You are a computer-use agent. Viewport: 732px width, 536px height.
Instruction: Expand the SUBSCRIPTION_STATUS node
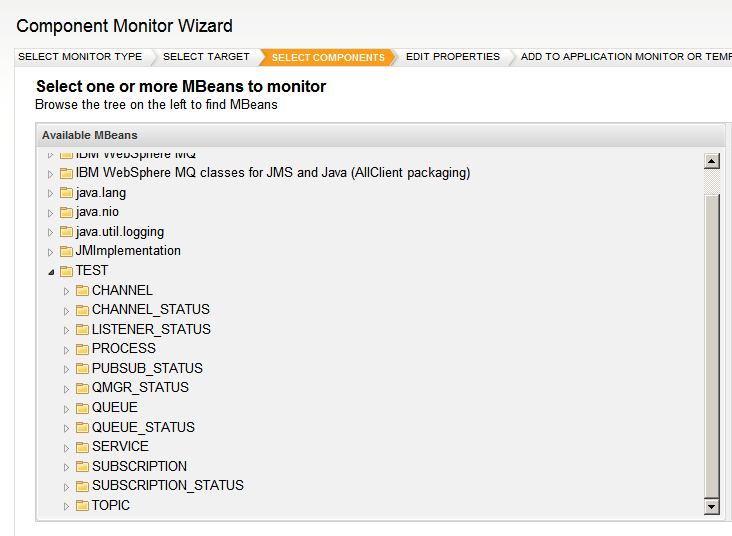66,487
